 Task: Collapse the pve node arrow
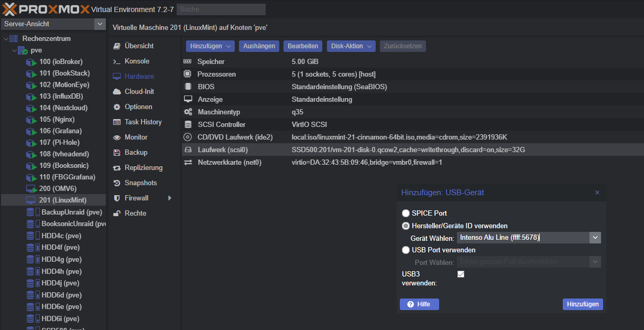[14, 50]
